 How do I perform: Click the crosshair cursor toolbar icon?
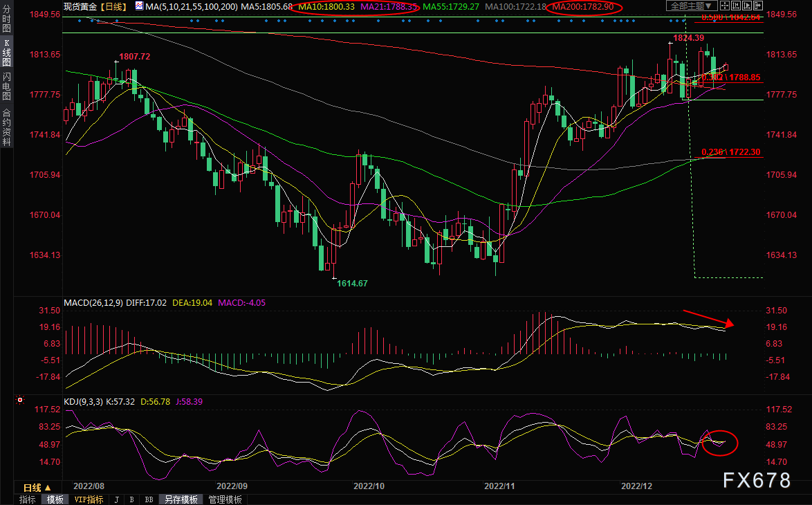[x=724, y=6]
